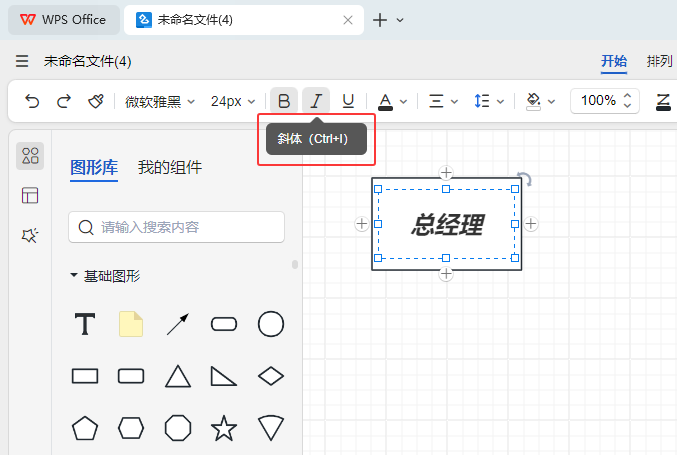Select the rectangle shape
This screenshot has height=455, width=677.
coord(85,376)
